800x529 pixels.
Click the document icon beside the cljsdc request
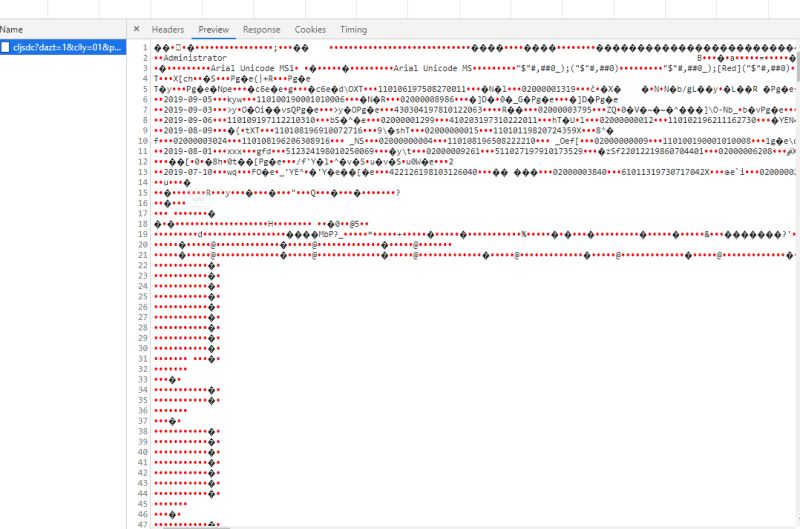tap(6, 47)
